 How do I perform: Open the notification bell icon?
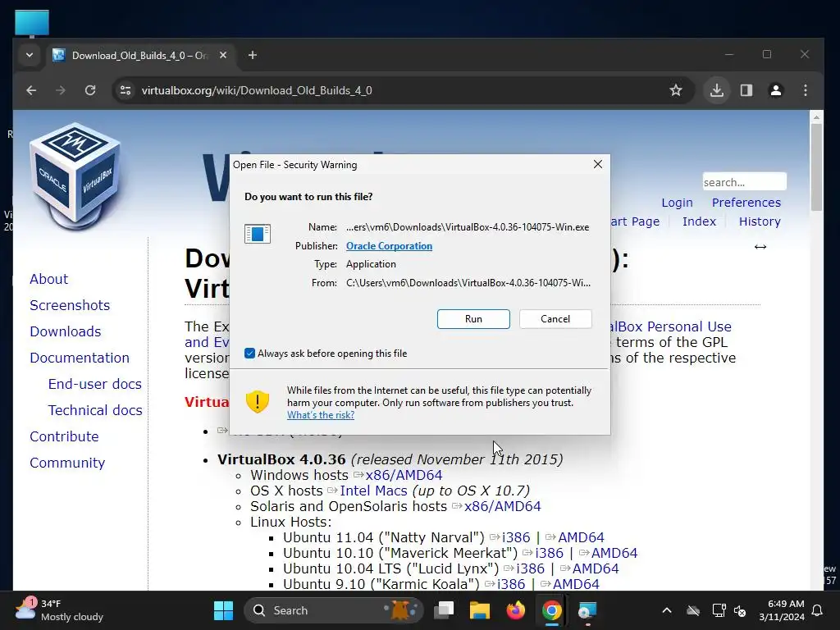(x=818, y=610)
